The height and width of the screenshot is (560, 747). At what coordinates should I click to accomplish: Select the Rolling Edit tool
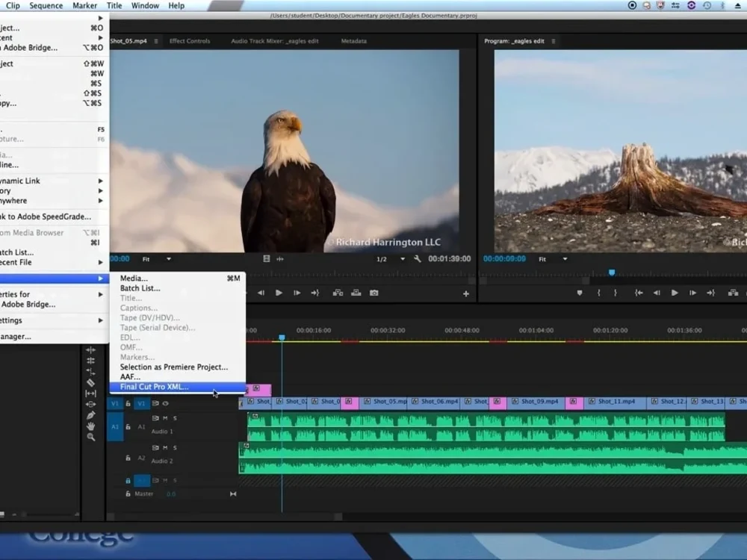[x=90, y=361]
